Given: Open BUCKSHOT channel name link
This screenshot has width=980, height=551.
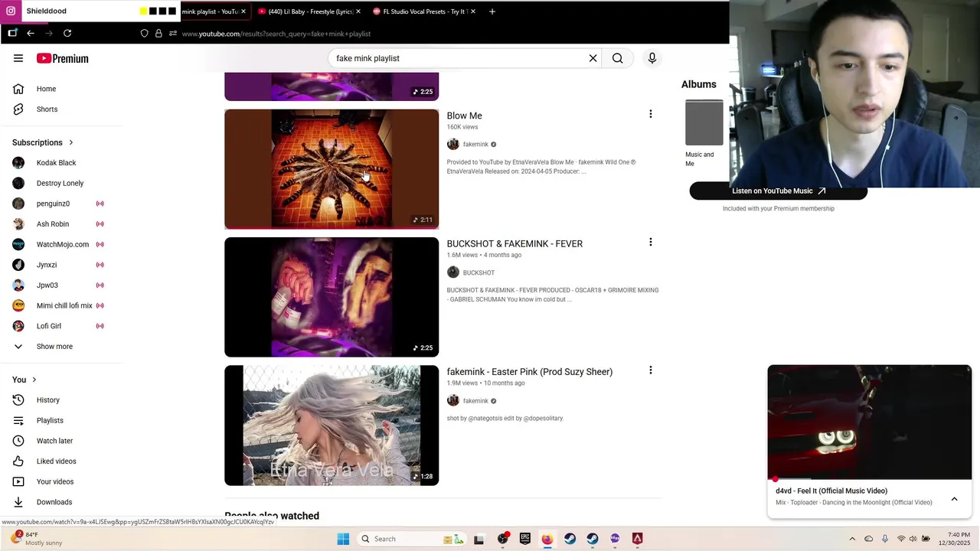Looking at the screenshot, I should [x=479, y=272].
